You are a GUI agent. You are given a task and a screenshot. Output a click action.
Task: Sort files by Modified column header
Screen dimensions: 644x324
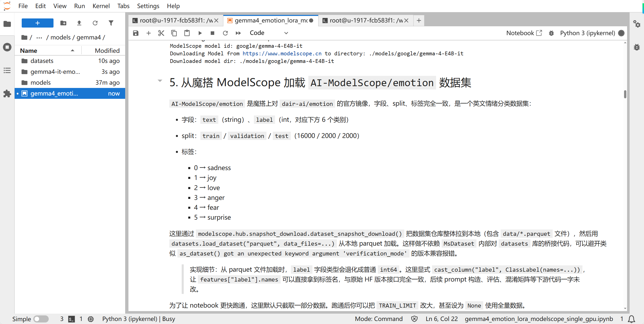point(103,51)
